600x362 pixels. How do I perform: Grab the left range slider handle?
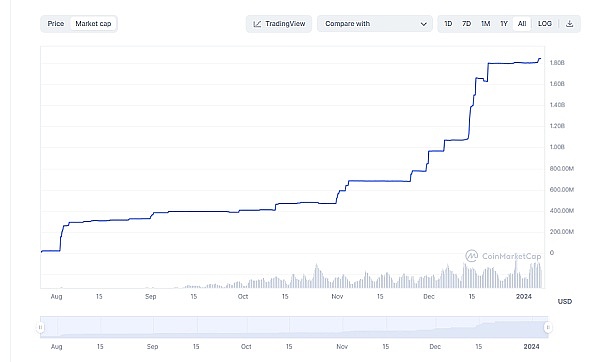[40, 327]
